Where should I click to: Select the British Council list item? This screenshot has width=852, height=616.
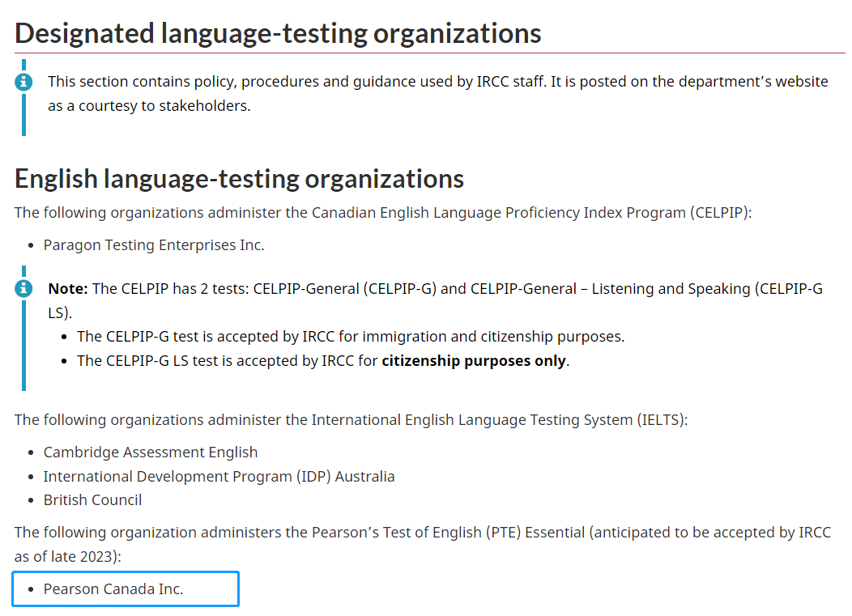point(92,499)
